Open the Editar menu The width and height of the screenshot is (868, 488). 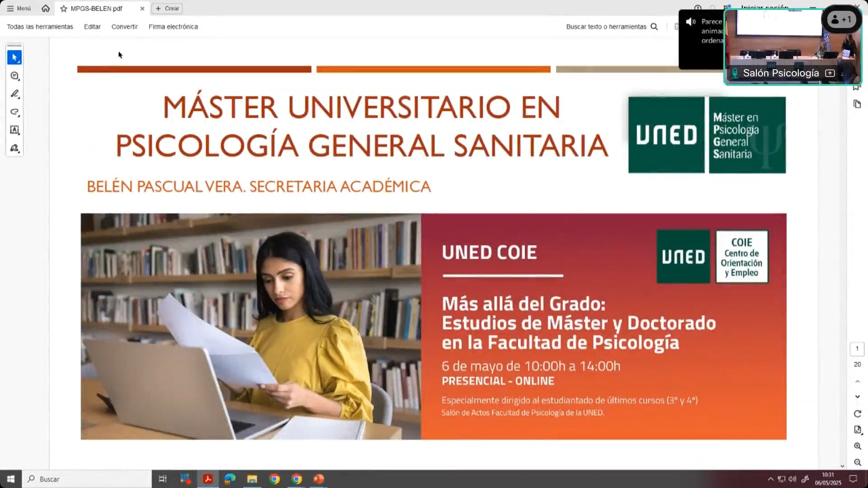92,27
